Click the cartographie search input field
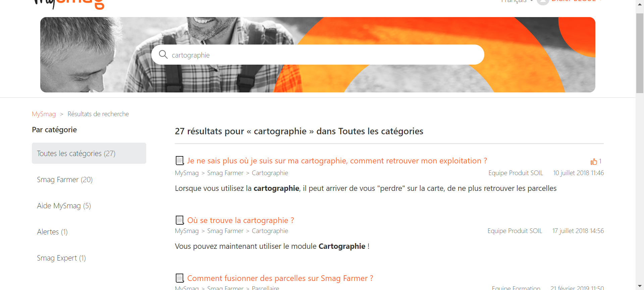This screenshot has height=290, width=644. (x=318, y=55)
